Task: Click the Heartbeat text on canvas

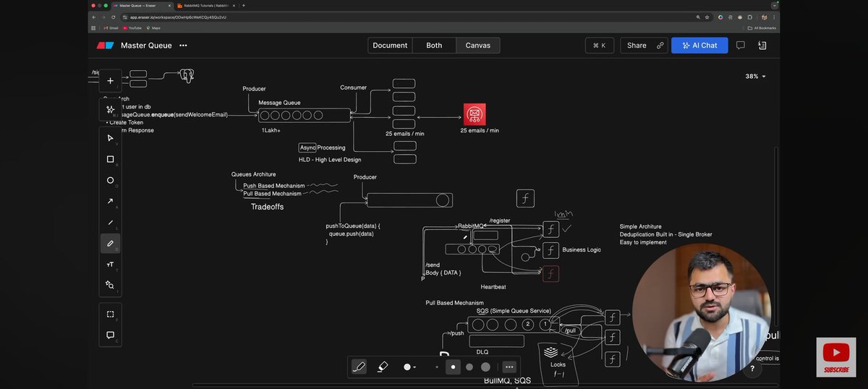Action: [x=493, y=287]
